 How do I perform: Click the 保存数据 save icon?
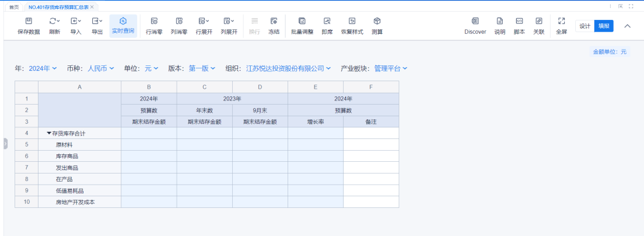(x=29, y=21)
